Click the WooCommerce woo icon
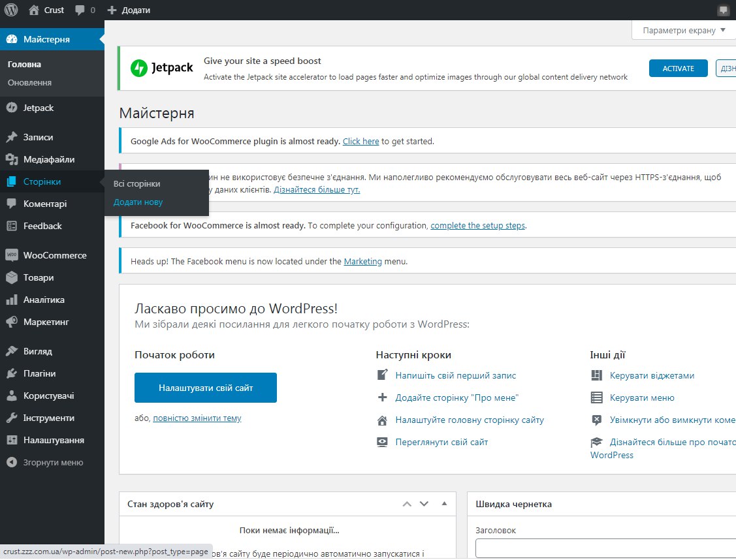 coord(12,255)
